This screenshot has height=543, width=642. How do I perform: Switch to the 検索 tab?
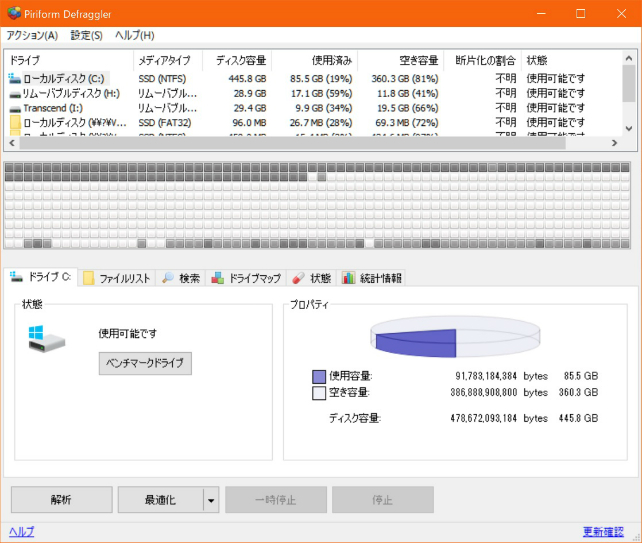click(181, 278)
